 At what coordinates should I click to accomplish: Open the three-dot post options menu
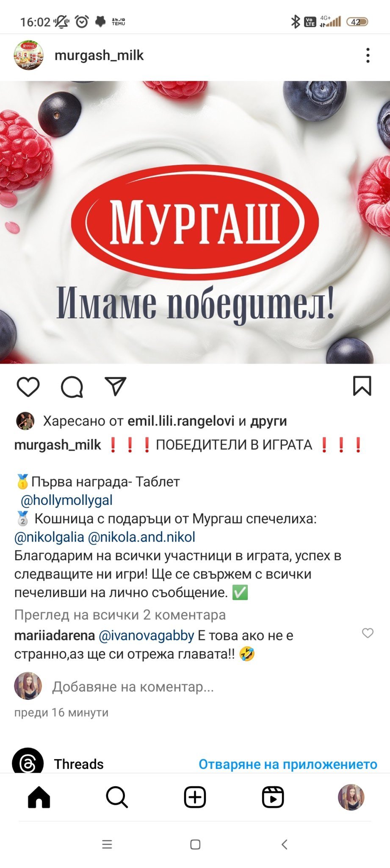point(368,56)
